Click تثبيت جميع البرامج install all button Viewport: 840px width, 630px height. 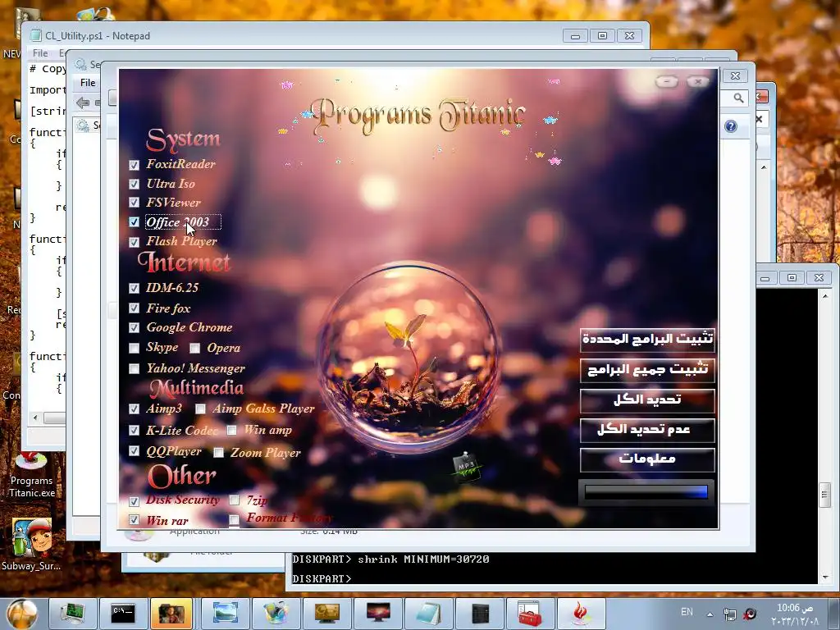pos(647,370)
